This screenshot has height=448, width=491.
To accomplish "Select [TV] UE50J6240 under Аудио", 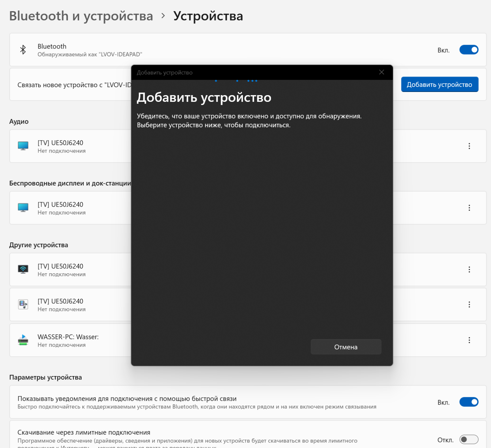I will (60, 143).
